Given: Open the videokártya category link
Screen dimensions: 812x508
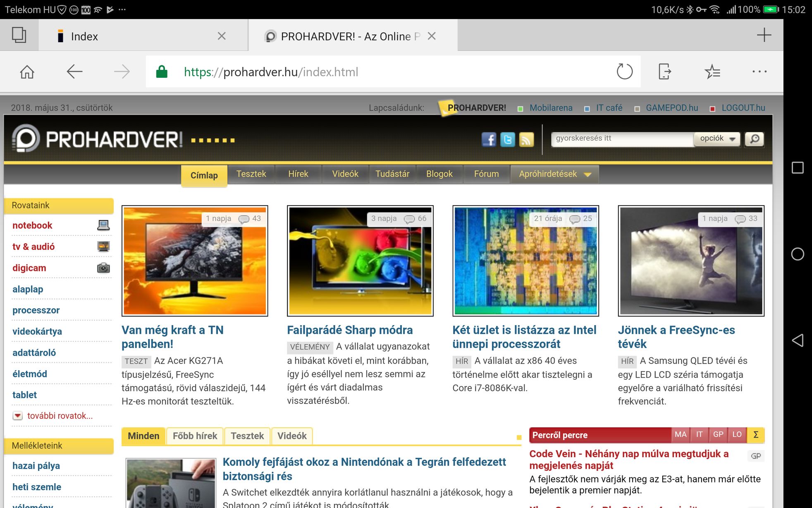Looking at the screenshot, I should click(37, 331).
